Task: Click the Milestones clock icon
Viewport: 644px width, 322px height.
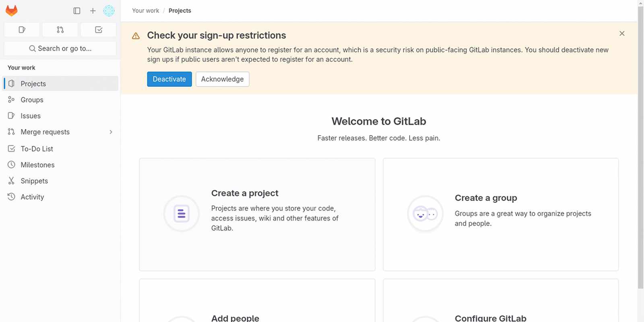Action: coord(11,165)
